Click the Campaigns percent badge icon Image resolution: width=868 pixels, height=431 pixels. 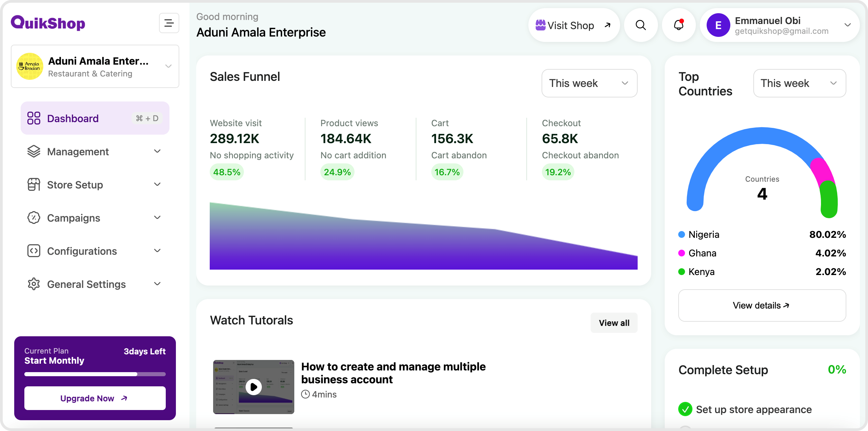coord(34,218)
